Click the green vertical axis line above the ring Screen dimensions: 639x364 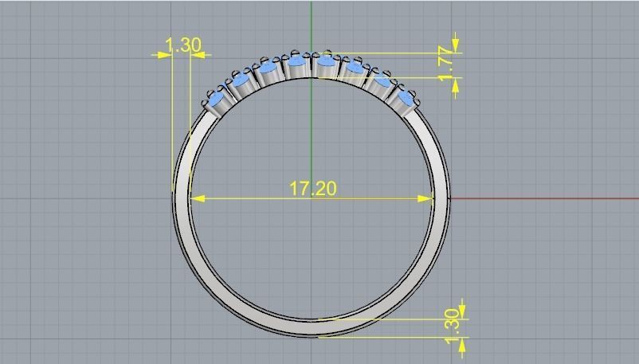(312, 25)
